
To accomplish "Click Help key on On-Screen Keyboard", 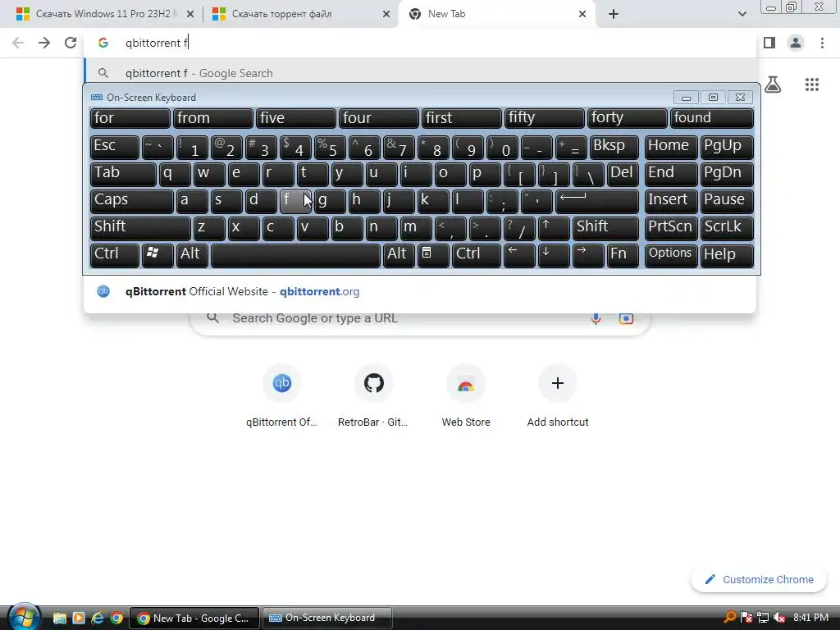I will [x=727, y=255].
